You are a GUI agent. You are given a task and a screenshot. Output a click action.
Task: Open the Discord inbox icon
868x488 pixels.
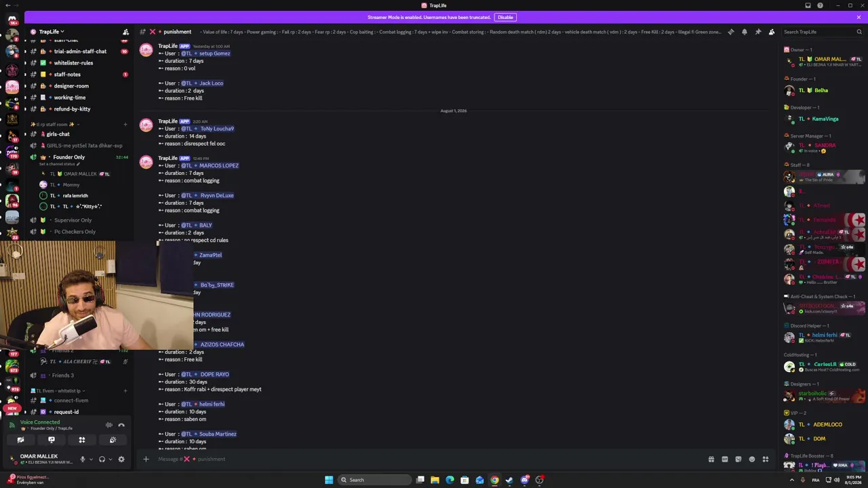[x=808, y=5]
